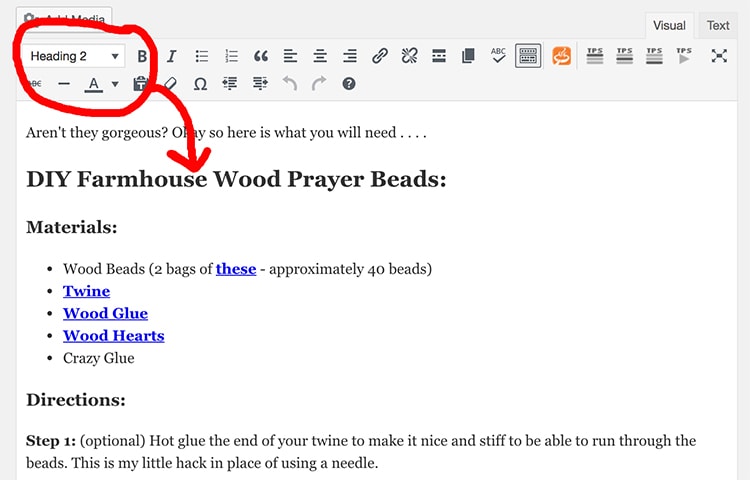Apply text color with the A button

pos(94,84)
